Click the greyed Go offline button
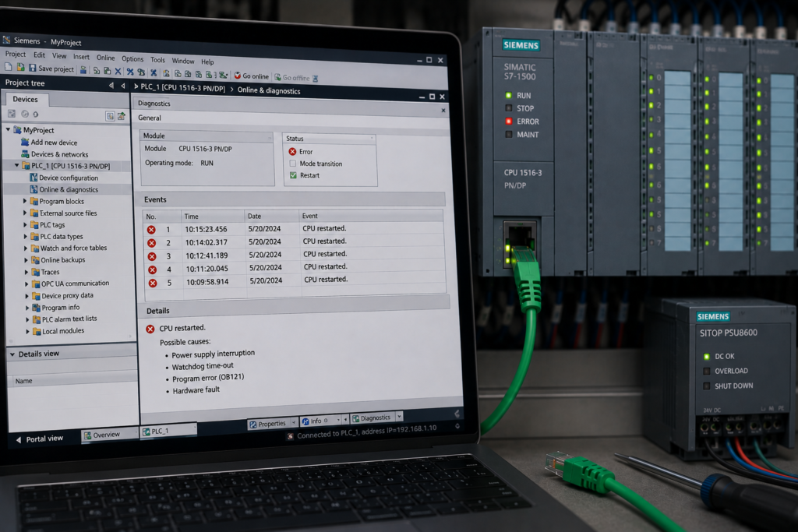This screenshot has width=798, height=532. (x=292, y=77)
